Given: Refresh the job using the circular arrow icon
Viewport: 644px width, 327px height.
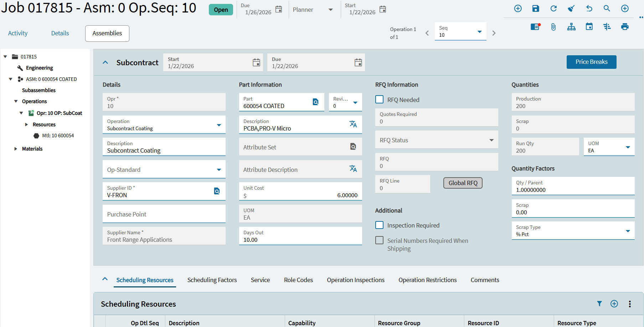Looking at the screenshot, I should [553, 9].
